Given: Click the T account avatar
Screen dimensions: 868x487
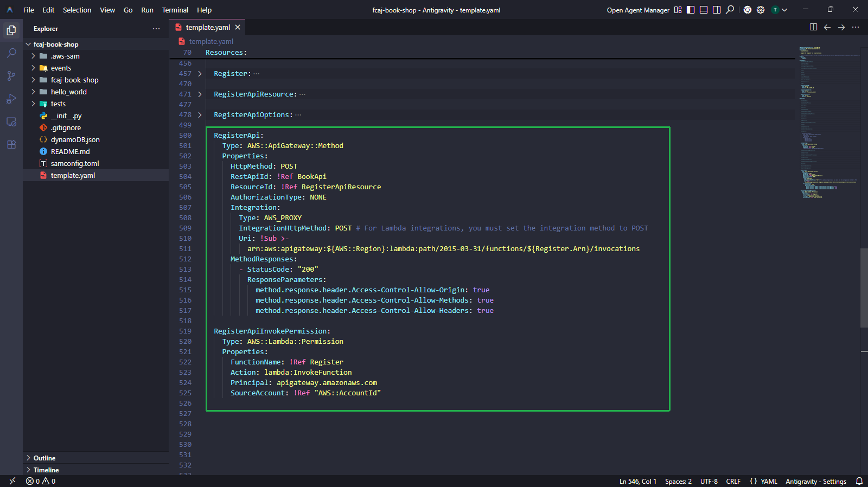Looking at the screenshot, I should click(775, 10).
